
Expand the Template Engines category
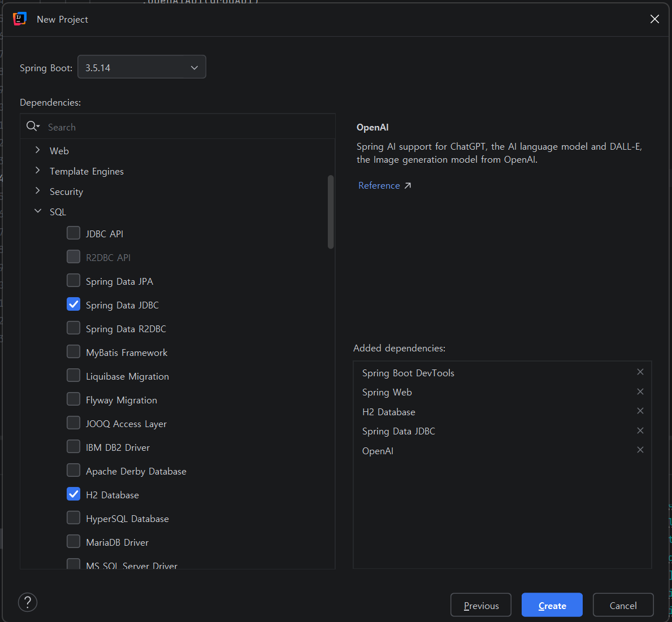coord(38,171)
